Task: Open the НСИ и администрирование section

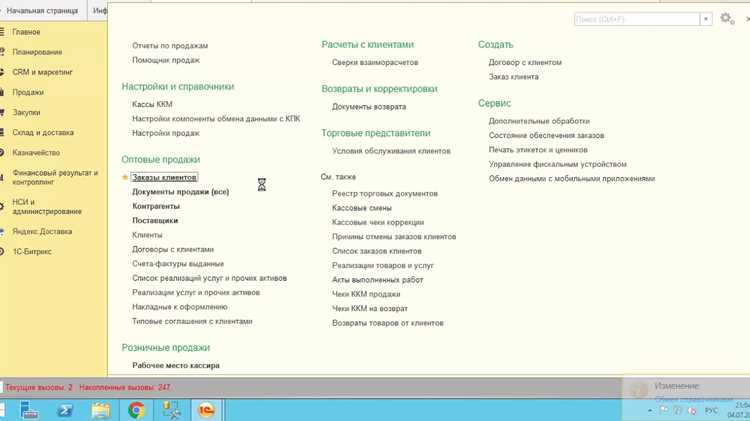Action: pos(47,207)
